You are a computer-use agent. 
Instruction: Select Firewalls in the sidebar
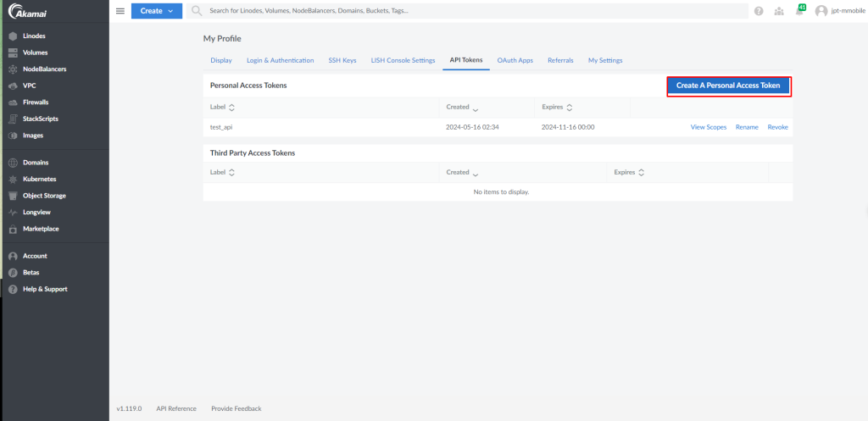(36, 102)
